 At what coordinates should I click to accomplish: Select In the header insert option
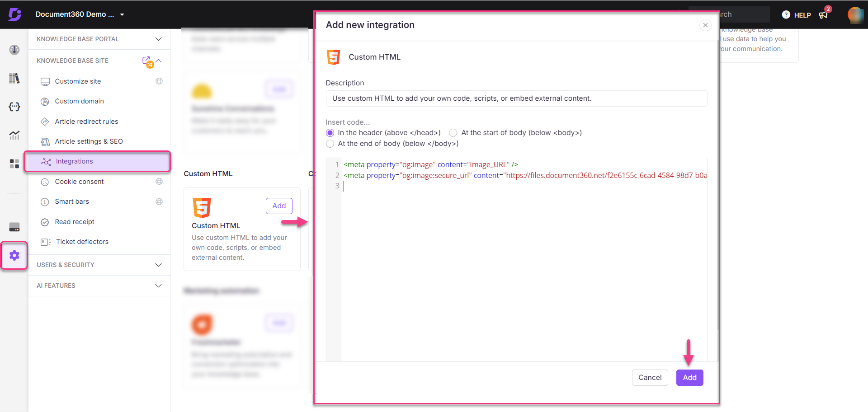[x=330, y=133]
